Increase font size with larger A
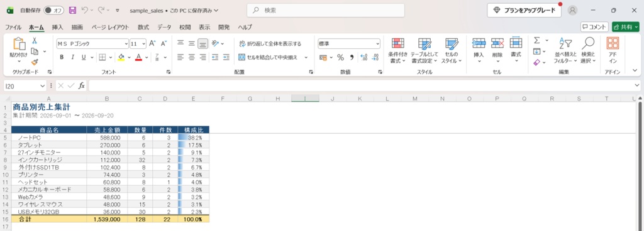Viewport: 644px width, 231px height. 152,43
